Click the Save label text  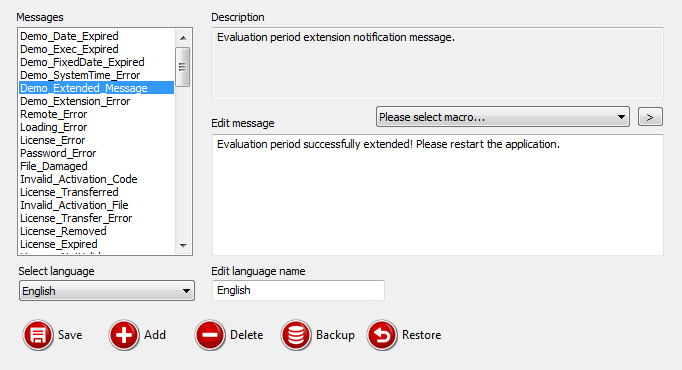point(70,335)
